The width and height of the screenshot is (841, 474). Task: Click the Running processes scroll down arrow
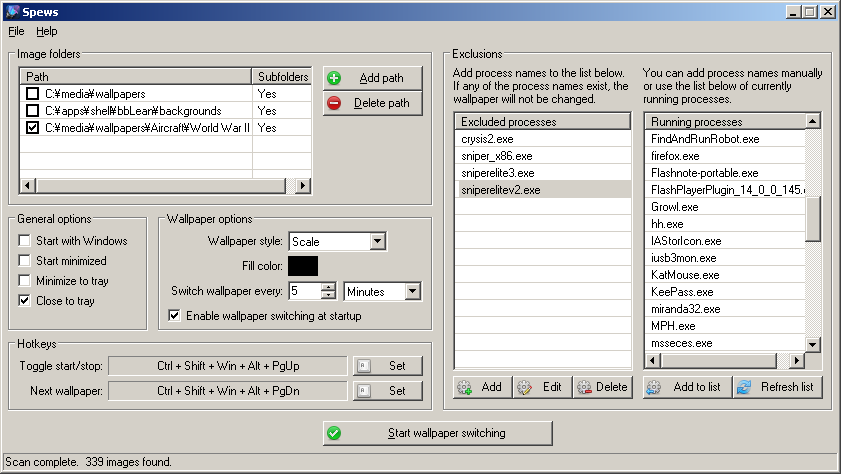click(813, 345)
